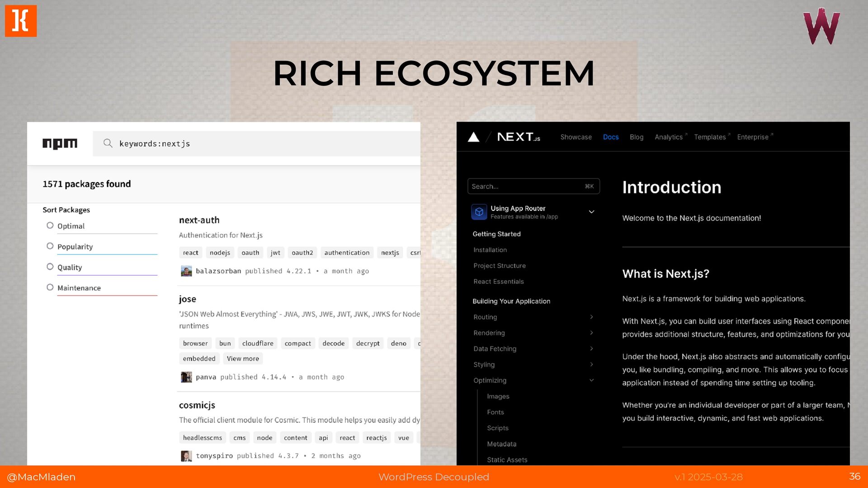This screenshot has height=488, width=868.
Task: Click the cloudflare keyword tag
Action: pos(258,343)
